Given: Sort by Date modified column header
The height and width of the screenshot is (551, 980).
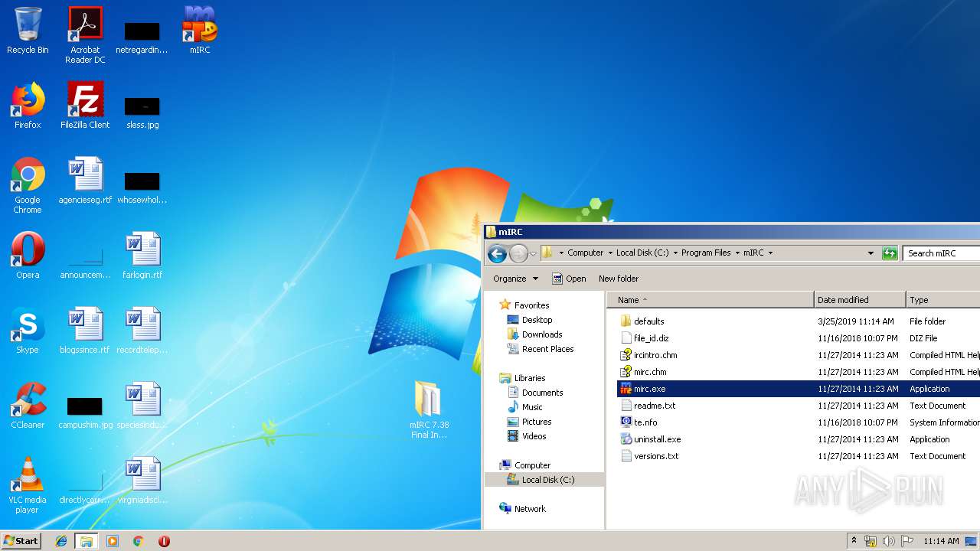Looking at the screenshot, I should click(860, 300).
